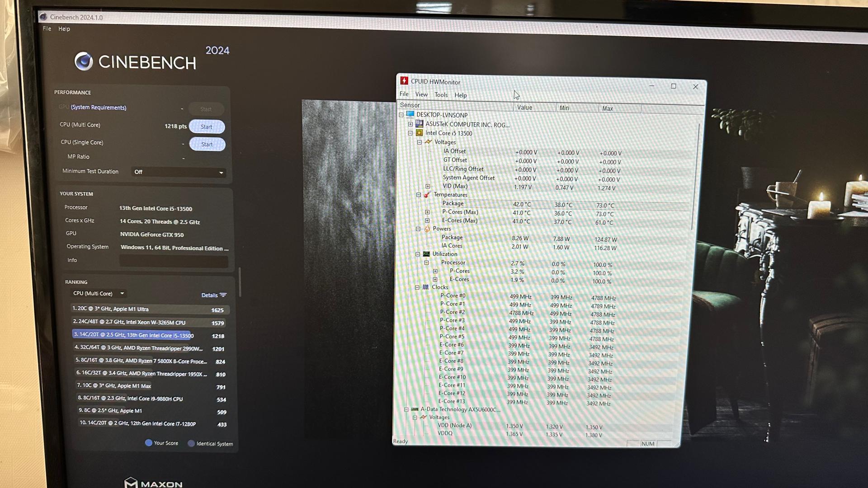Screen dimensions: 868x488
Task: Collapse the Clocks section
Action: (417, 287)
